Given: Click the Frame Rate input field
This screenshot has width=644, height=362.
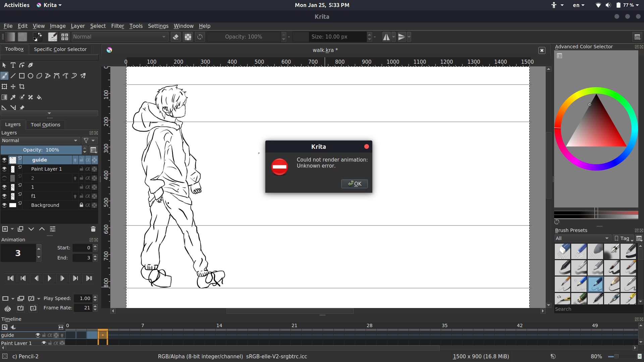Looking at the screenshot, I should click(x=83, y=308).
